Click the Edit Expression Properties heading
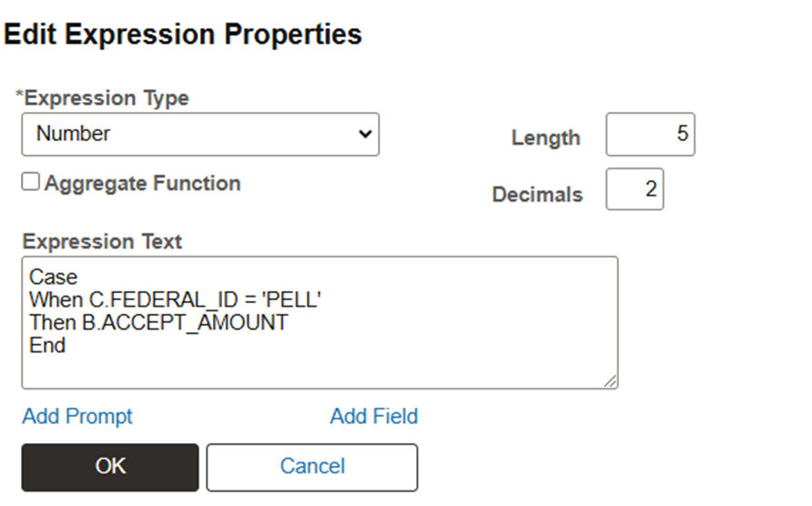Image resolution: width=812 pixels, height=506 pixels. pyautogui.click(x=183, y=35)
